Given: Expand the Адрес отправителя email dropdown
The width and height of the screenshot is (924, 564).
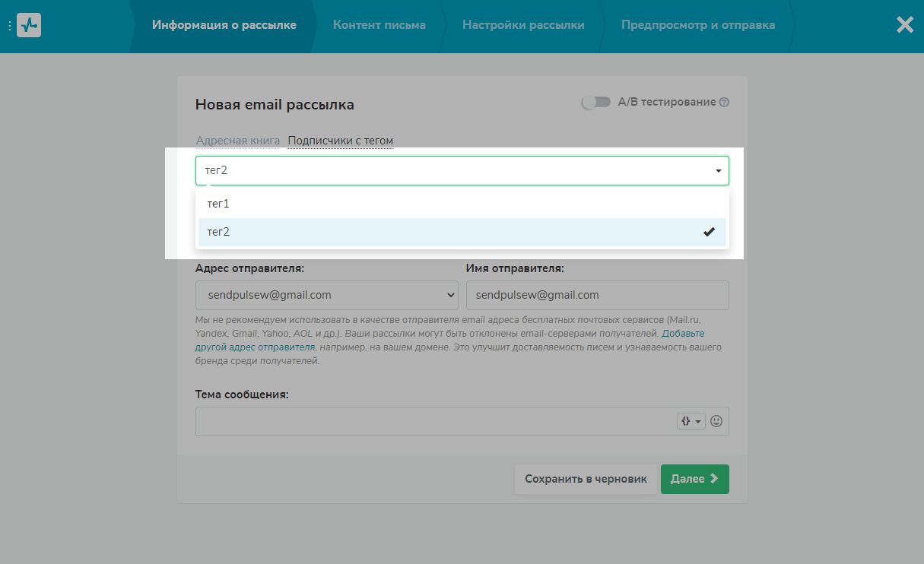Looking at the screenshot, I should [x=326, y=295].
